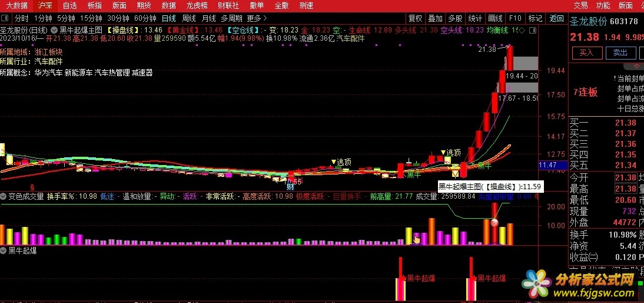Open the 板指 menu
This screenshot has height=303, width=644.
(94, 5)
